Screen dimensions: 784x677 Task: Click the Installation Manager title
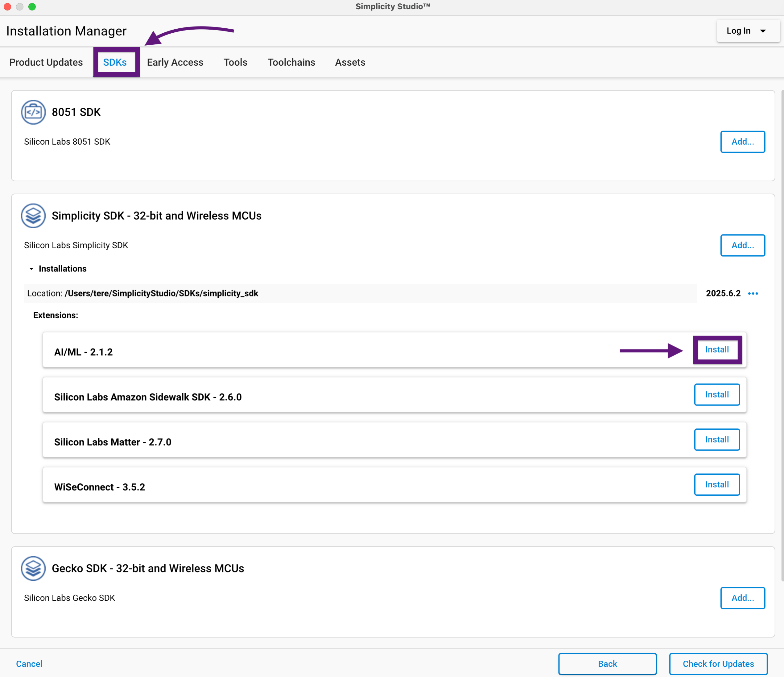67,31
